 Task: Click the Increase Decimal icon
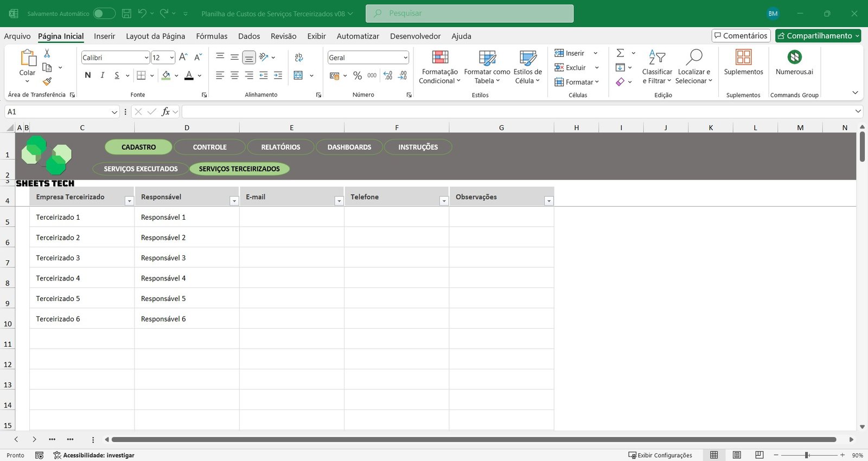tap(388, 75)
